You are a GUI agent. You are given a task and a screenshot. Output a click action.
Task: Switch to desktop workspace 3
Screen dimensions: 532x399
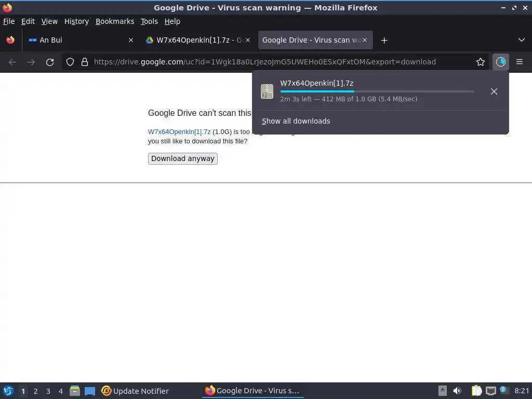click(48, 391)
